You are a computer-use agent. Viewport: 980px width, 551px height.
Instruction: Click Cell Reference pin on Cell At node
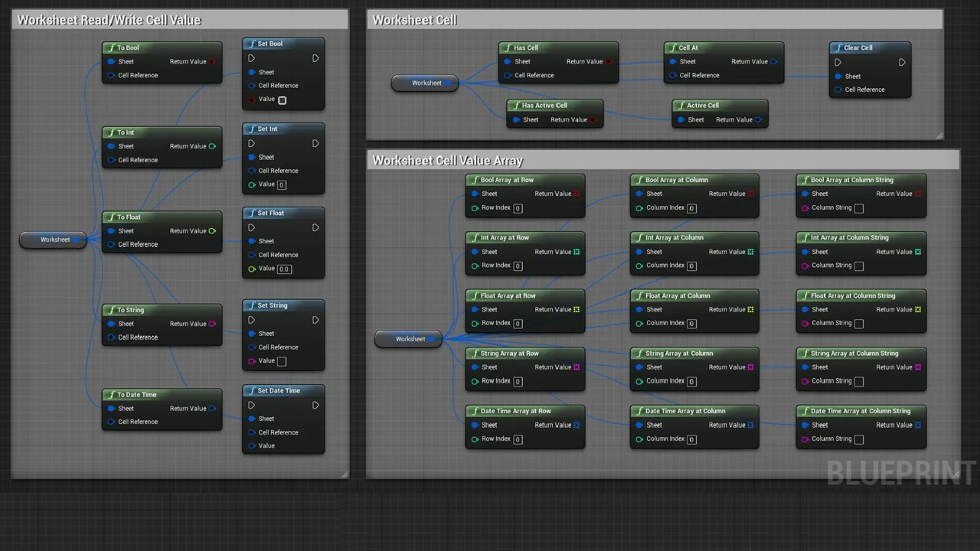672,76
